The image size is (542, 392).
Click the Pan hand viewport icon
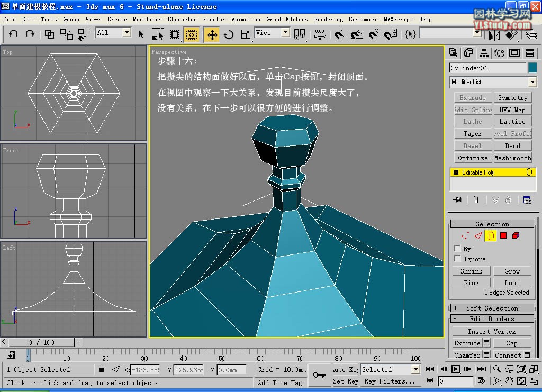tap(509, 381)
